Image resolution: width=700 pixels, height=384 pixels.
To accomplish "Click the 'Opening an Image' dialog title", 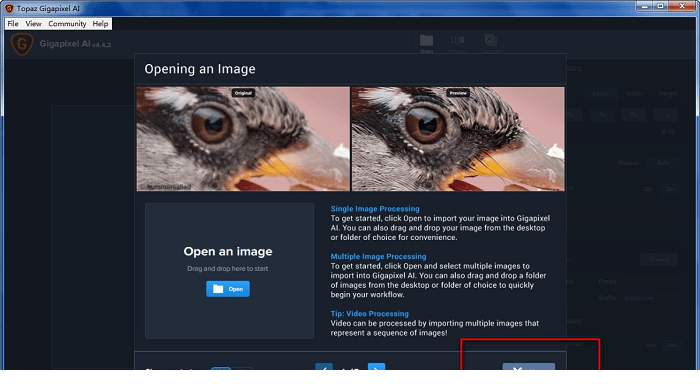I will (x=200, y=69).
